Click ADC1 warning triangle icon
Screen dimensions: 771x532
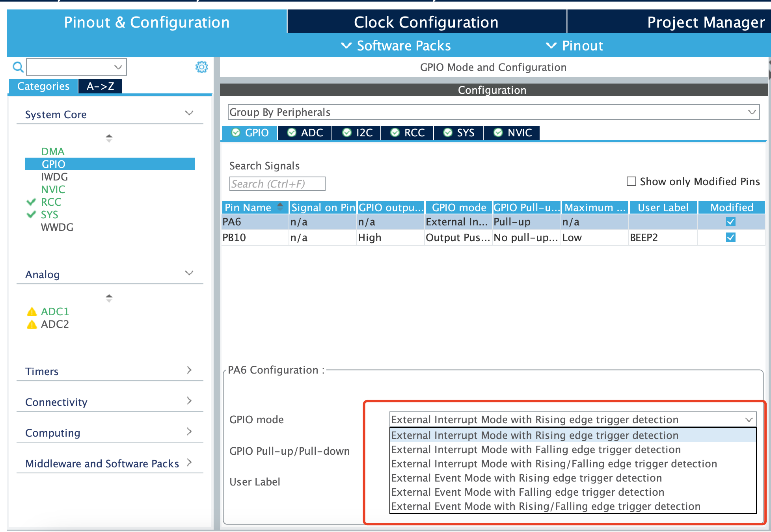[x=32, y=312]
